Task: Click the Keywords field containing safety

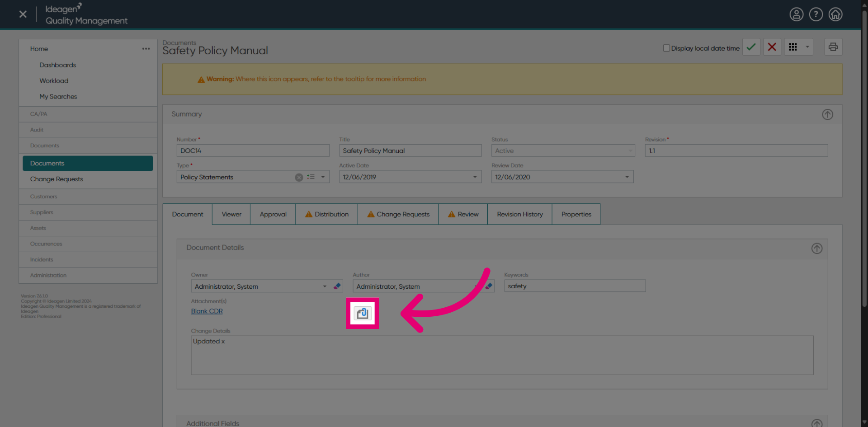Action: coord(575,286)
